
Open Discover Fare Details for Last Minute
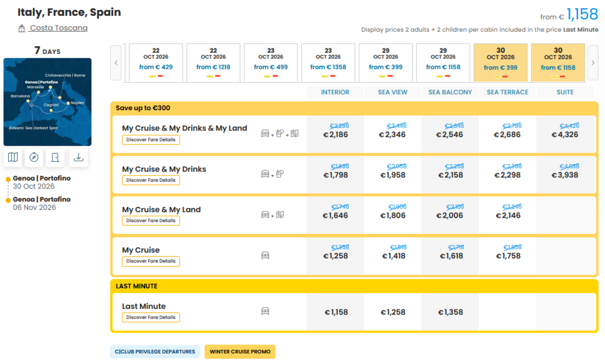pos(151,317)
